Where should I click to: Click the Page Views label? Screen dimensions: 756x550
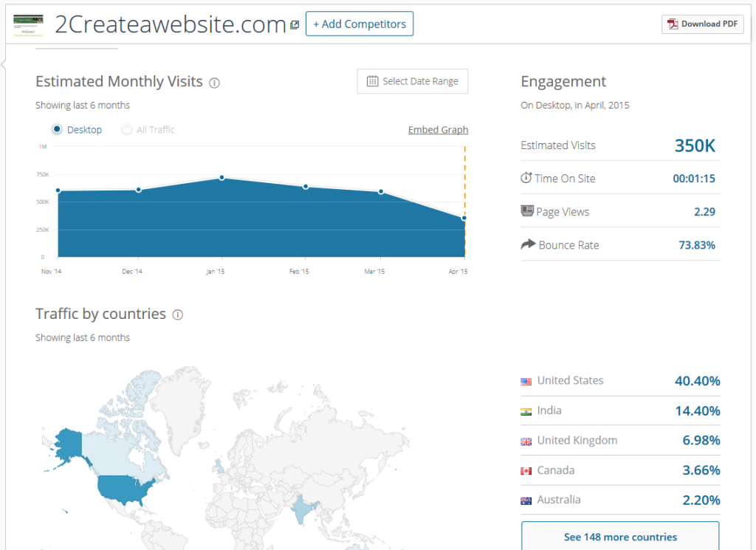click(562, 212)
